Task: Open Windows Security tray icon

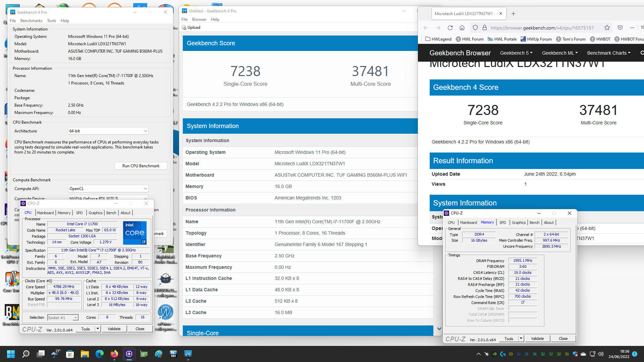Action: [575, 354]
